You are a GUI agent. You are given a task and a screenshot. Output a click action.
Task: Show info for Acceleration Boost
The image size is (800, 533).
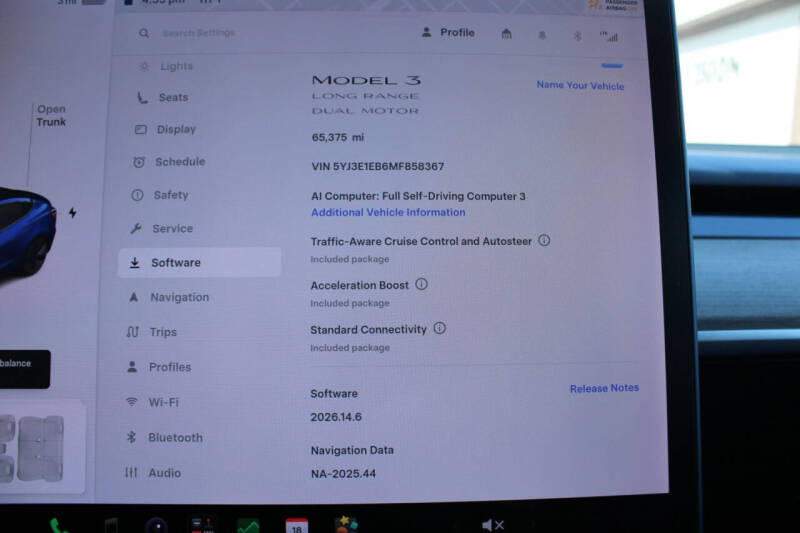tap(421, 284)
